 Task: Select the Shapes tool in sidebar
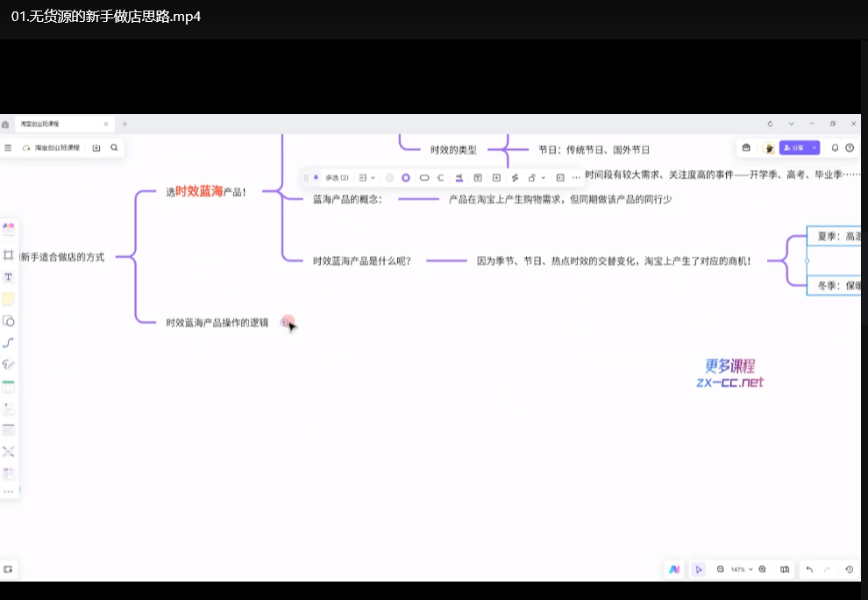point(8,321)
